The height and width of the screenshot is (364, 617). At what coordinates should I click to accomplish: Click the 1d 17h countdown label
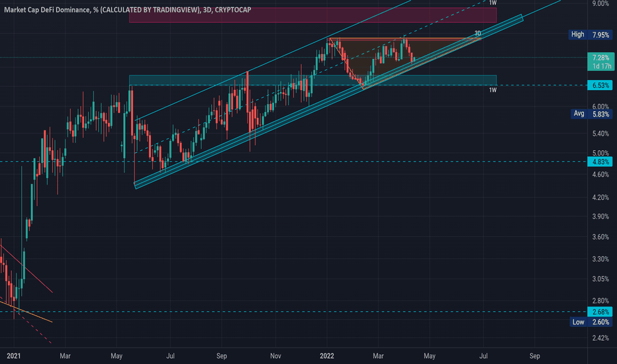pyautogui.click(x=602, y=66)
